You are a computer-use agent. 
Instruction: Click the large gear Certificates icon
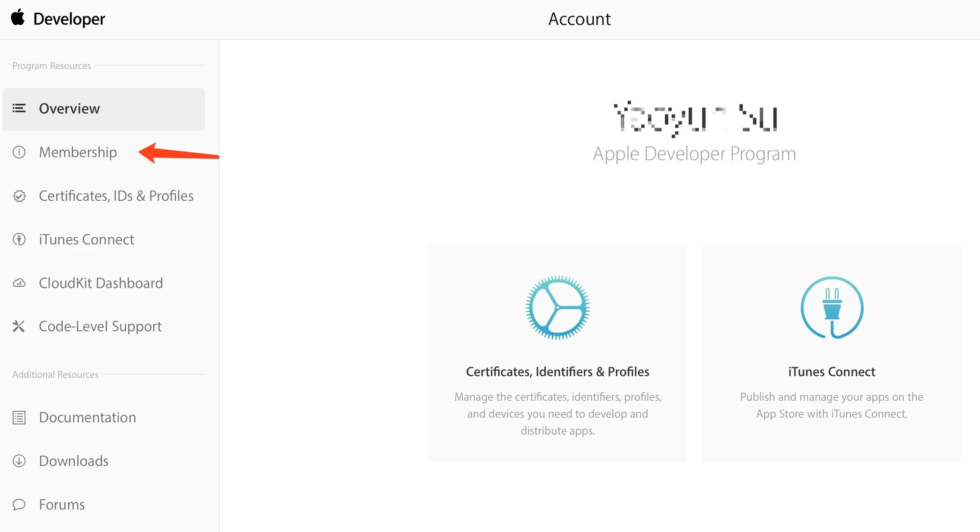(x=558, y=308)
